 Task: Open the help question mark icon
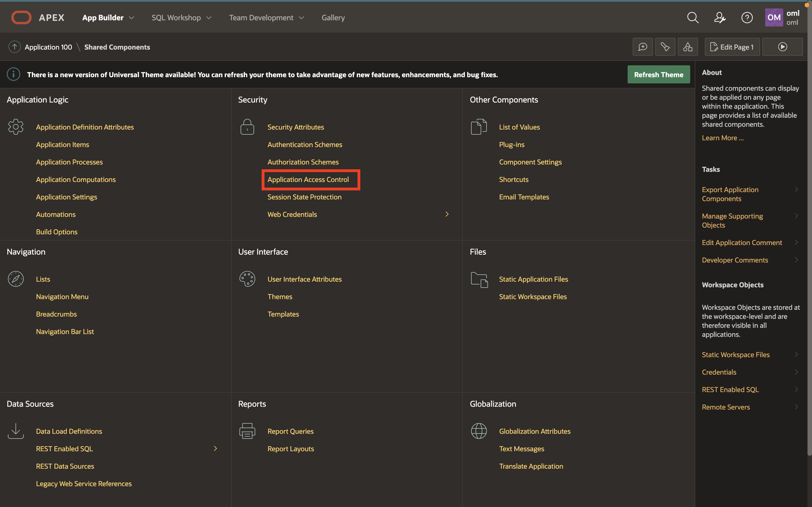point(747,17)
